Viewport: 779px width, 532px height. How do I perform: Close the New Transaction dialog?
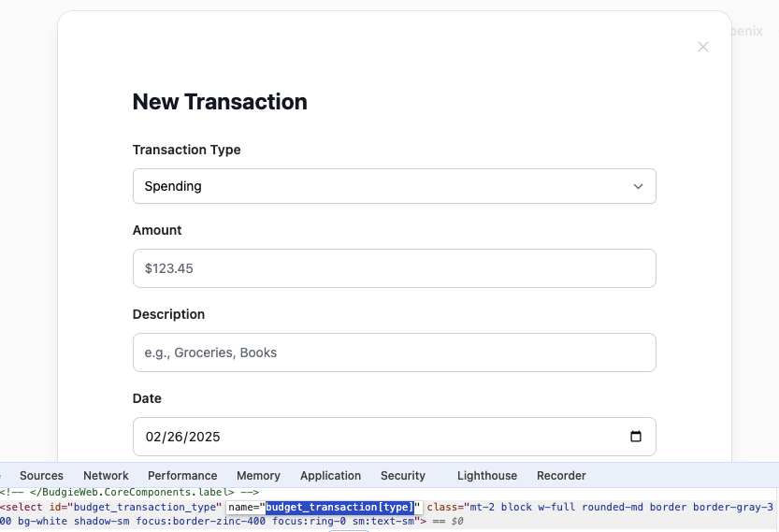702,47
